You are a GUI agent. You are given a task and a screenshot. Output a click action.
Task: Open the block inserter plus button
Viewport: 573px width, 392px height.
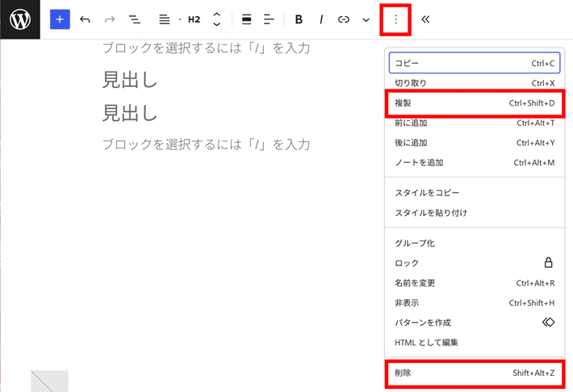[x=60, y=19]
